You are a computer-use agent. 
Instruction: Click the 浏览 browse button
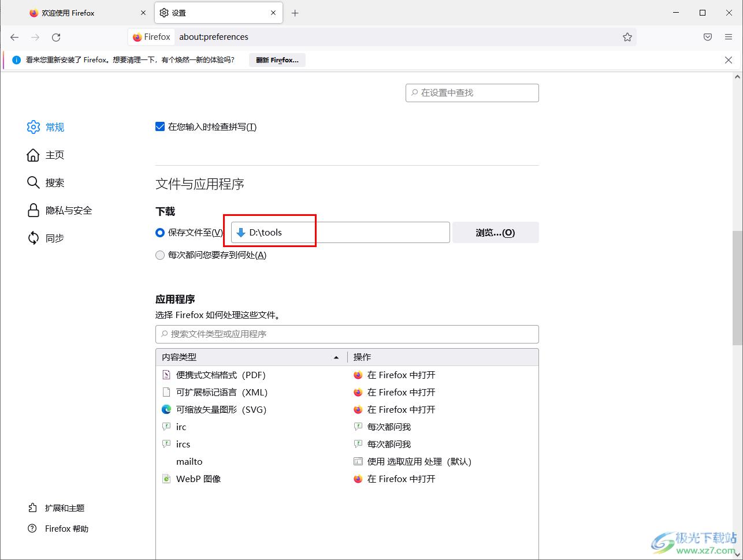coord(496,233)
